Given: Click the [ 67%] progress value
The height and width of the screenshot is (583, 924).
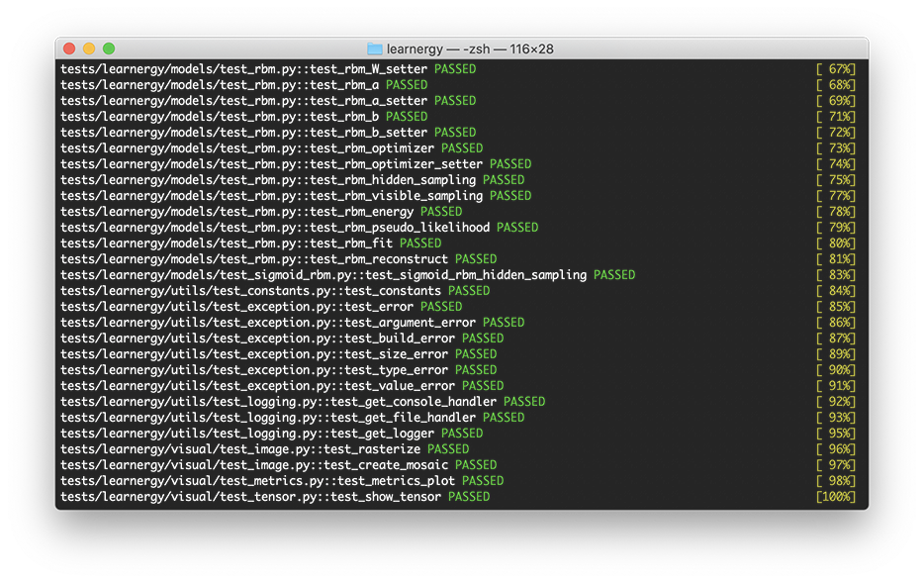Looking at the screenshot, I should pyautogui.click(x=836, y=69).
